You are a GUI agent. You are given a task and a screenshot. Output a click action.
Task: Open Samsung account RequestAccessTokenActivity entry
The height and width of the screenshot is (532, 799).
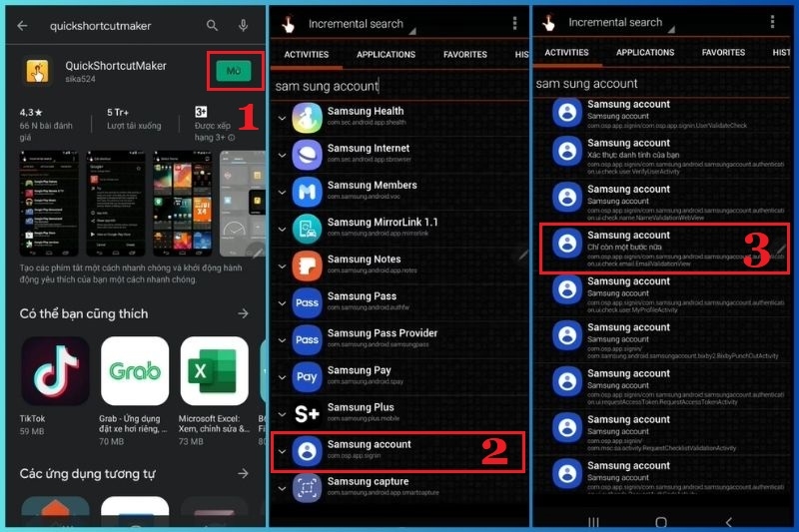[x=662, y=387]
